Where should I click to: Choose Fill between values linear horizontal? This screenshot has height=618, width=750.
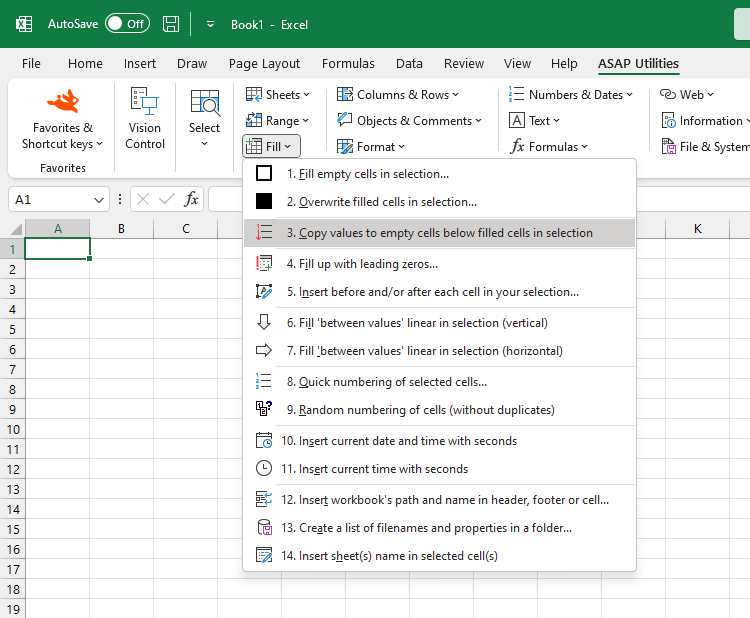(439, 351)
